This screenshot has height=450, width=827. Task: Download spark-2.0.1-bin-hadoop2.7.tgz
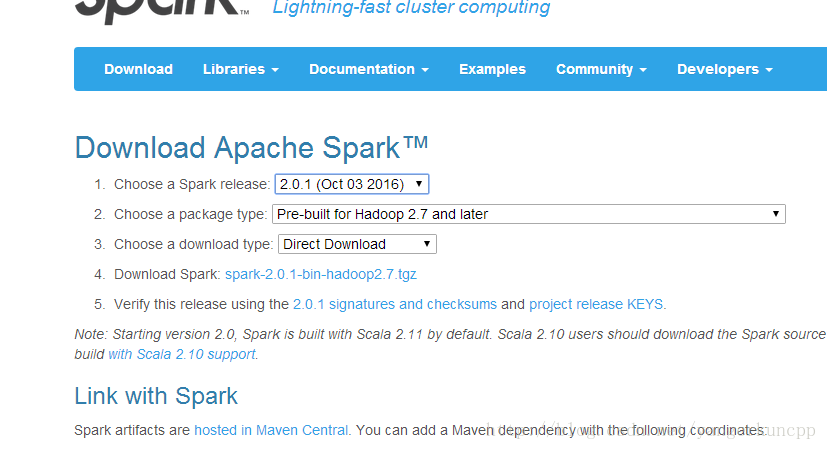click(321, 274)
